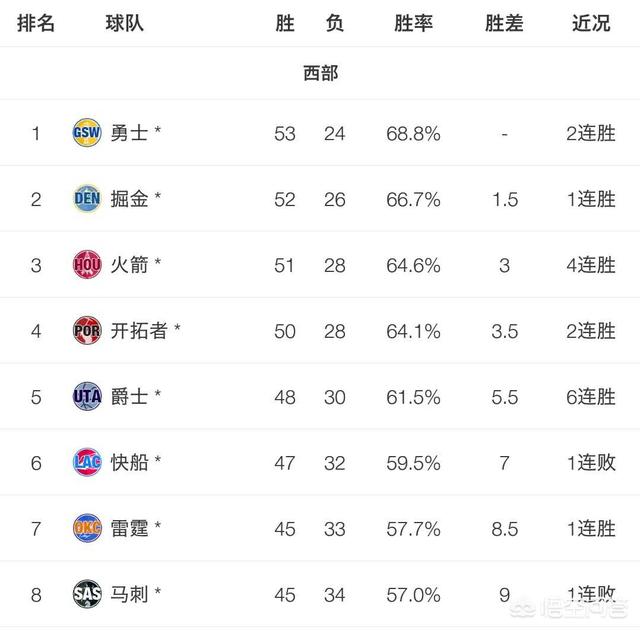
Task: Click the LAC Clippers team logo
Action: (87, 462)
